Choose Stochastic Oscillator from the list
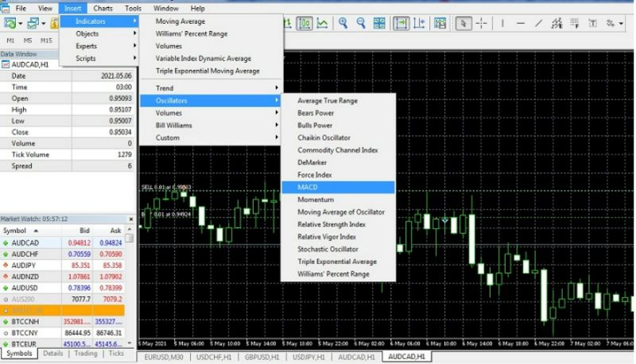 [338, 250]
